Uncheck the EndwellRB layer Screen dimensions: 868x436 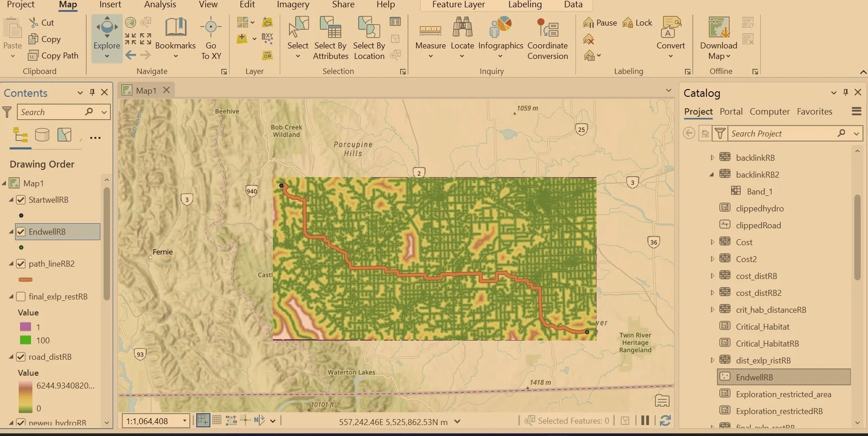tap(21, 231)
